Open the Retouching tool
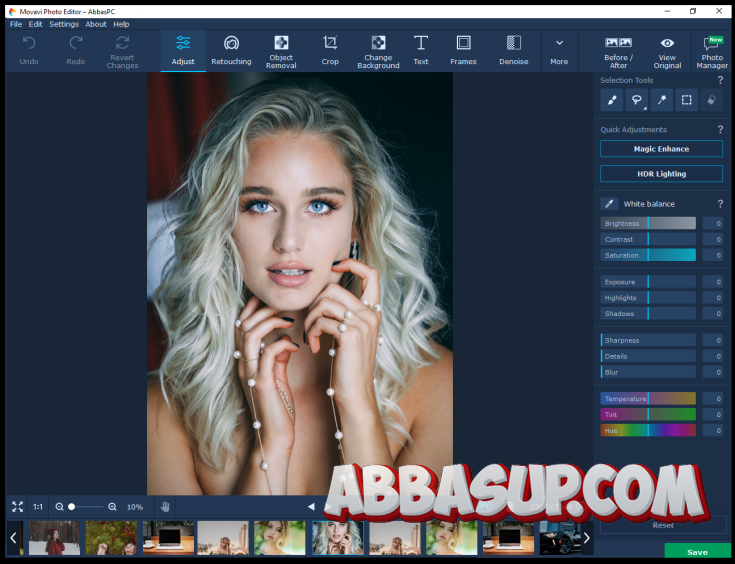The width and height of the screenshot is (735, 564). tap(231, 51)
